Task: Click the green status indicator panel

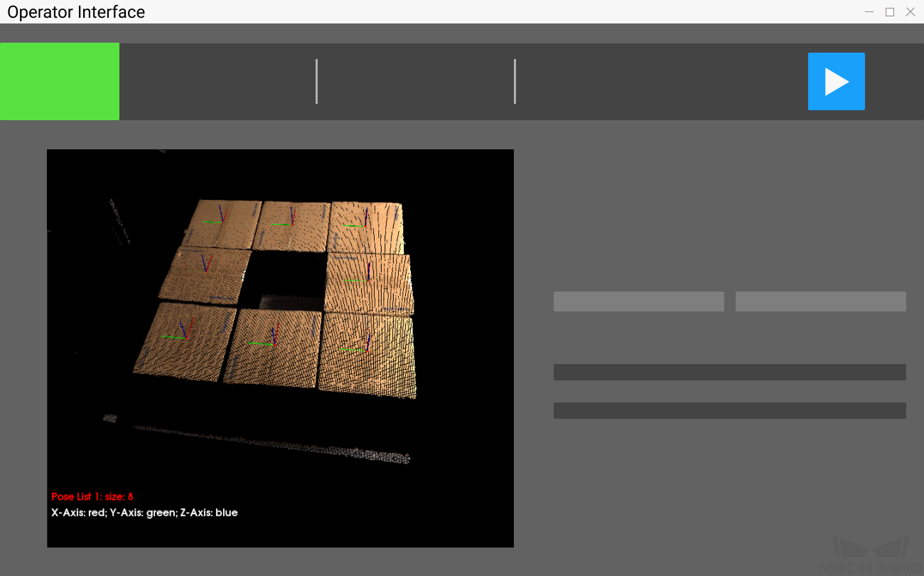Action: coord(60,81)
